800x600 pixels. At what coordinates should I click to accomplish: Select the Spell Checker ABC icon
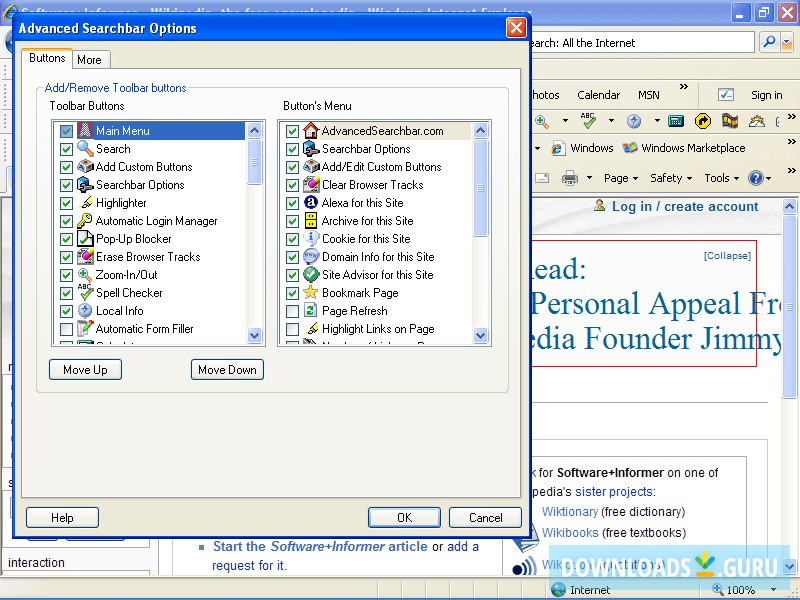(84, 292)
